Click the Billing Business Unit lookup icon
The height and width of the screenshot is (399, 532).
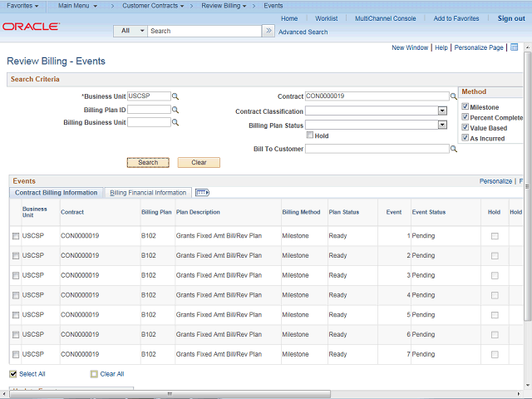[x=175, y=123]
